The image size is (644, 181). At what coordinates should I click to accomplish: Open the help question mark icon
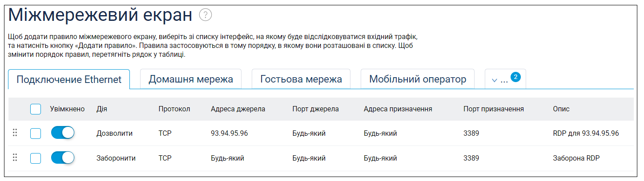[205, 15]
